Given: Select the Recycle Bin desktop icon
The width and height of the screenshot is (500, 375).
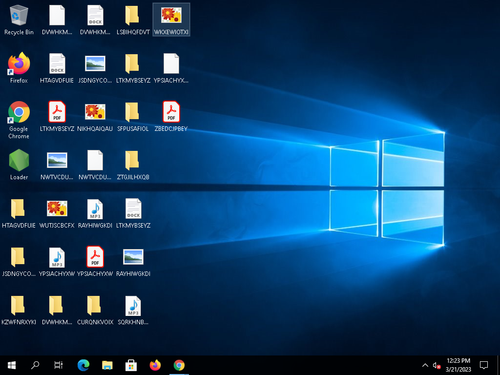Looking at the screenshot, I should [x=19, y=20].
